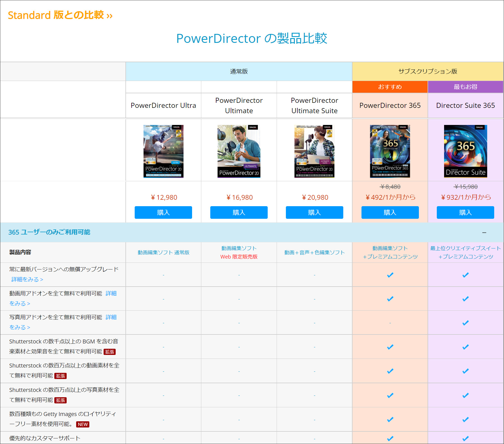Click the 拡張 badge on Shutterstock 動画素材 row
This screenshot has height=444, width=504.
[x=60, y=376]
